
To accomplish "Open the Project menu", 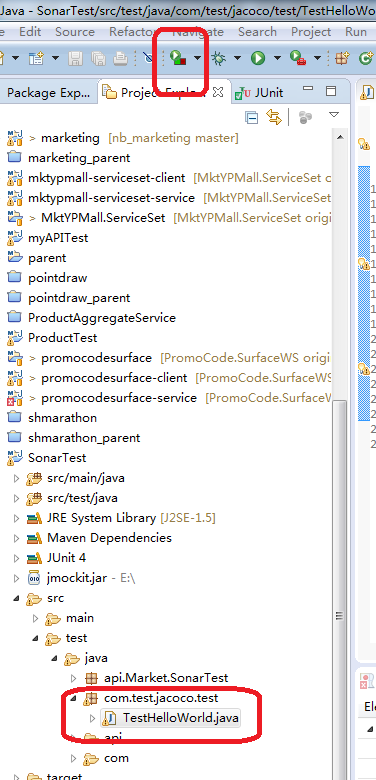I will click(x=311, y=32).
